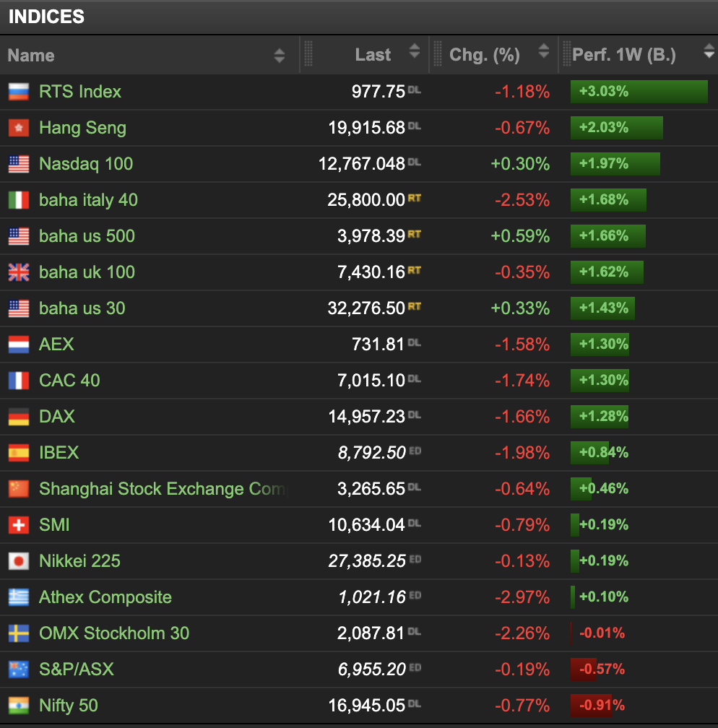Click the German flag next to DAX
The height and width of the screenshot is (728, 718).
point(19,417)
